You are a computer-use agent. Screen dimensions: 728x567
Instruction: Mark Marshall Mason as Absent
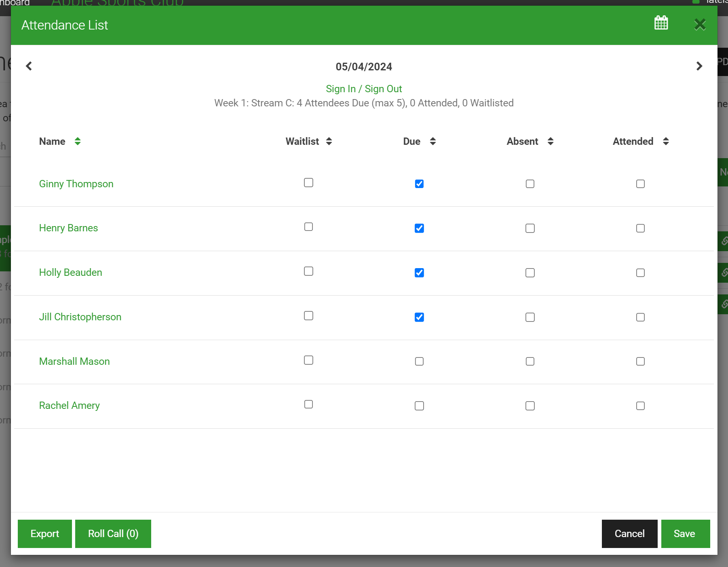tap(530, 362)
